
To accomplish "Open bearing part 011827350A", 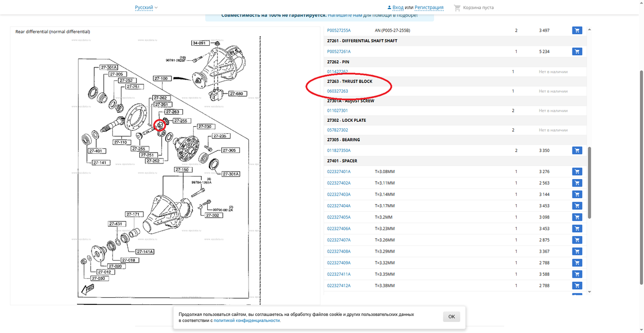I will pyautogui.click(x=339, y=150).
